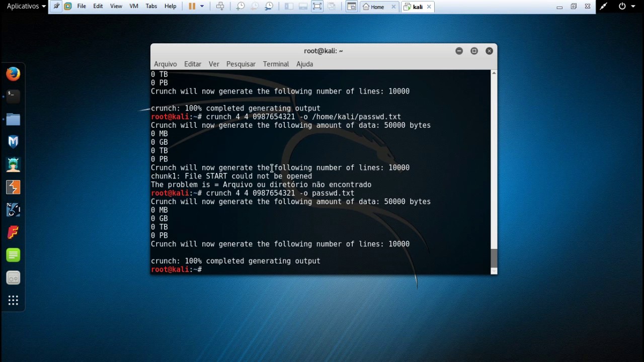Click the text 'crunch 4 4 0987654321 -o passwd.txt'
Viewport: 644px width, 362px height.
280,193
